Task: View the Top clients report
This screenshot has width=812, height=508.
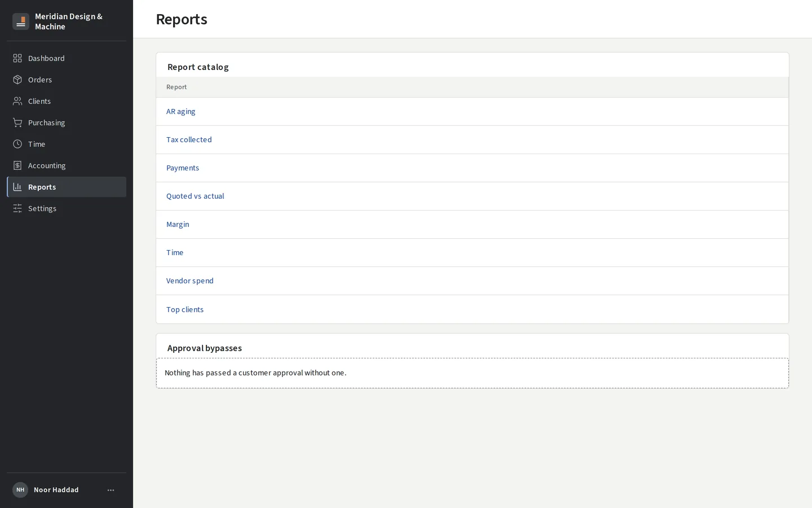Action: [185, 310]
